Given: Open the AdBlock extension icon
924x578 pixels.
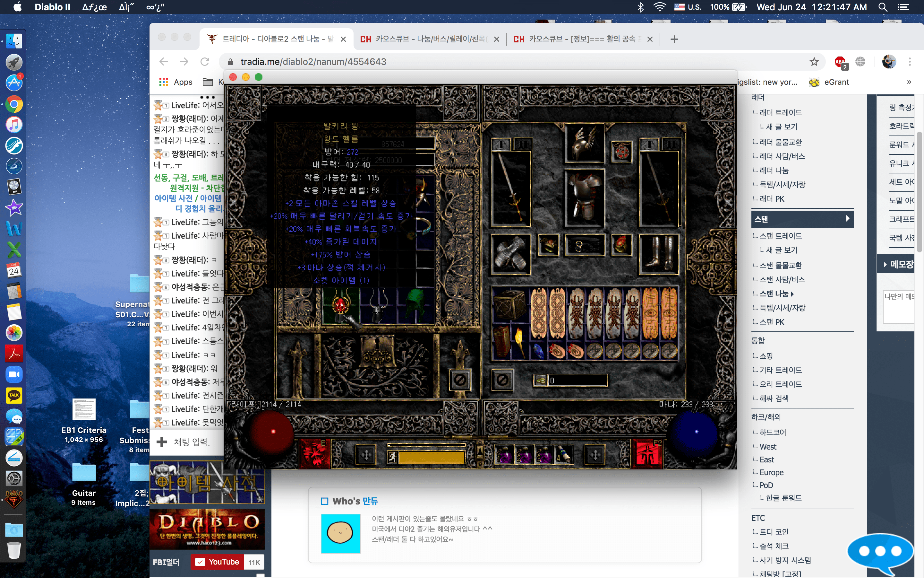Looking at the screenshot, I should pyautogui.click(x=840, y=62).
